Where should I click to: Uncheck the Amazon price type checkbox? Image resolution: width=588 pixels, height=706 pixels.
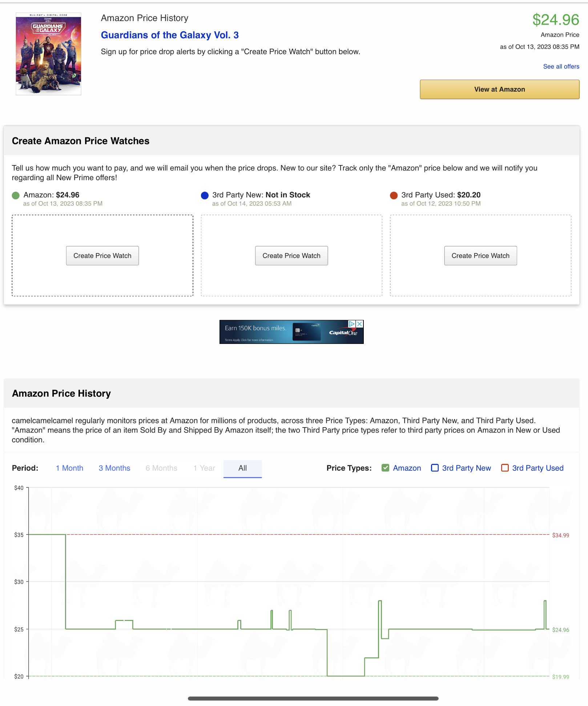click(x=386, y=468)
